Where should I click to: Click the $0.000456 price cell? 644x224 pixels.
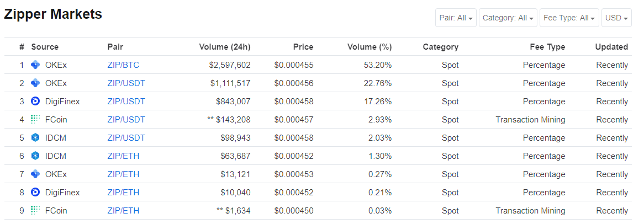[x=294, y=83]
